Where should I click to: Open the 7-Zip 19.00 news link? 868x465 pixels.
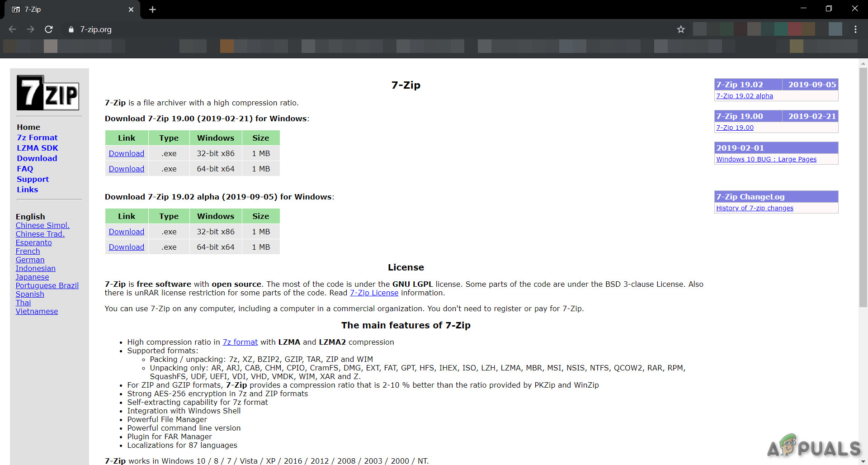(x=735, y=128)
